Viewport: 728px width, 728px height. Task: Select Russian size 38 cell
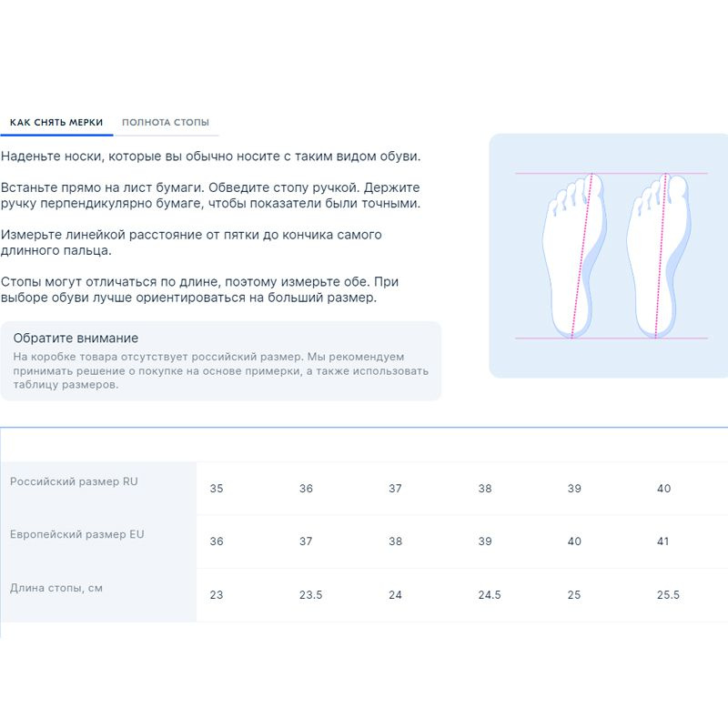(x=485, y=489)
